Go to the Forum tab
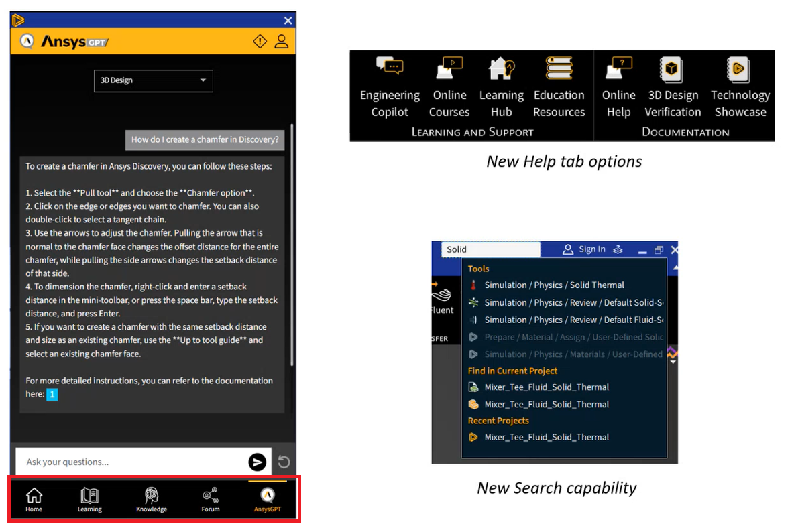The image size is (794, 532). pos(211,500)
